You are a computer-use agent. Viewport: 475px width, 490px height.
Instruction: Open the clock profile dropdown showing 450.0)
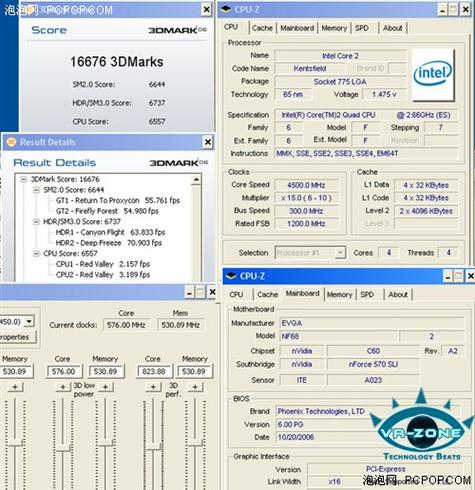(x=29, y=321)
